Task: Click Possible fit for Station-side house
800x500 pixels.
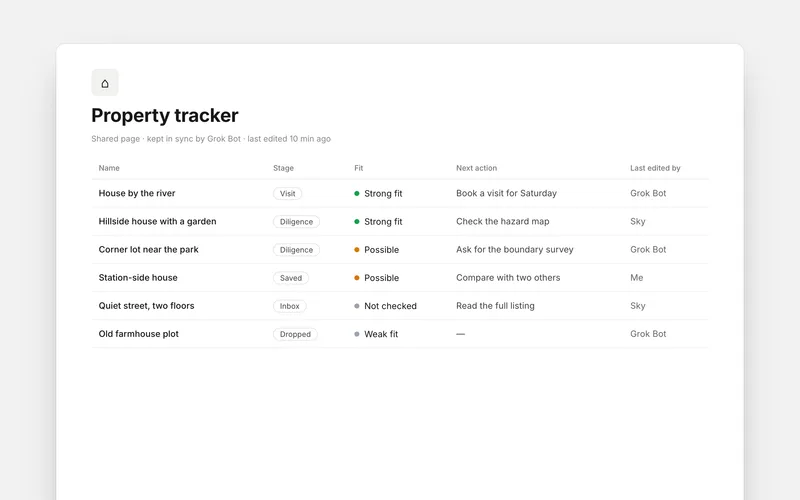Action: tap(377, 278)
